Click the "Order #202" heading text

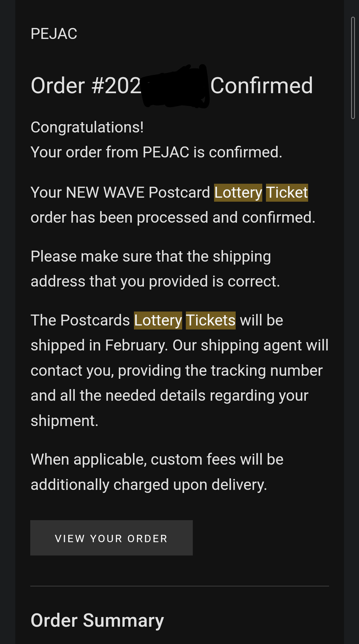pos(86,86)
